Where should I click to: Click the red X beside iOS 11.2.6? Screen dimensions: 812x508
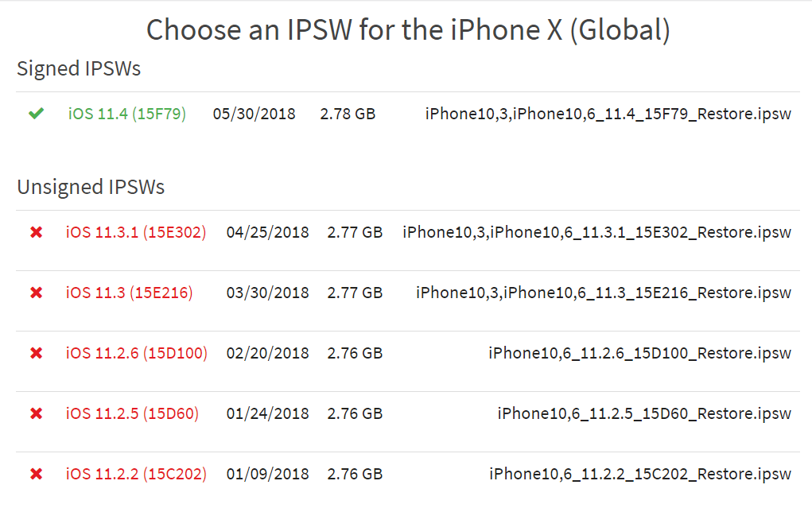36,353
